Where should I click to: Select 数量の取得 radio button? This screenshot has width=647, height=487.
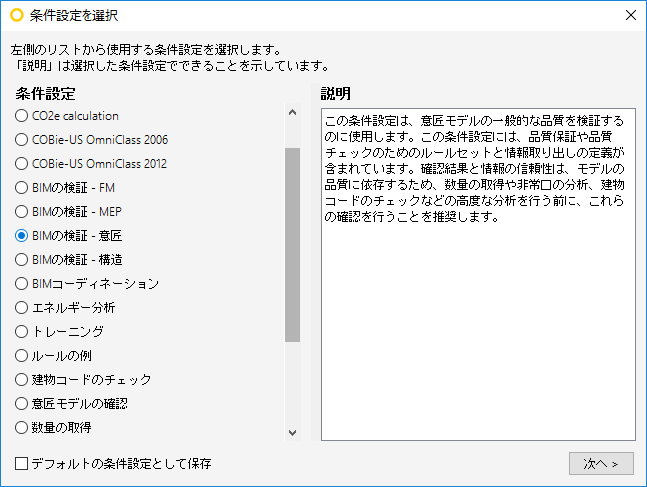tap(21, 427)
